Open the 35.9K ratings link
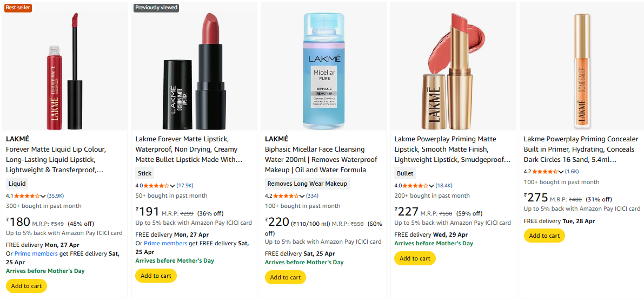The height and width of the screenshot is (300, 644). (x=56, y=196)
